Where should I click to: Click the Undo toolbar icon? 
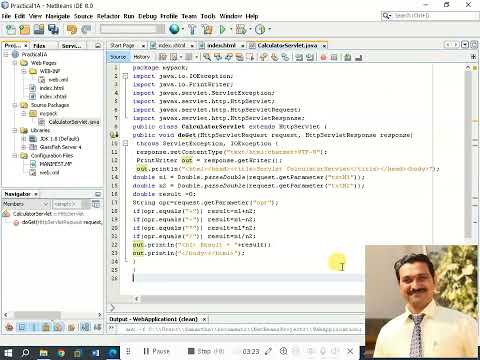tap(72, 30)
